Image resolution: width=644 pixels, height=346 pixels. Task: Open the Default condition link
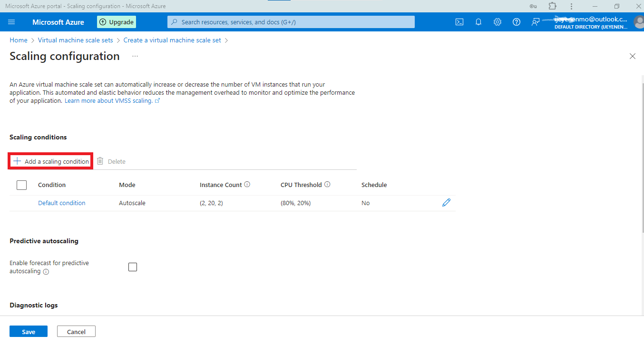pyautogui.click(x=62, y=203)
